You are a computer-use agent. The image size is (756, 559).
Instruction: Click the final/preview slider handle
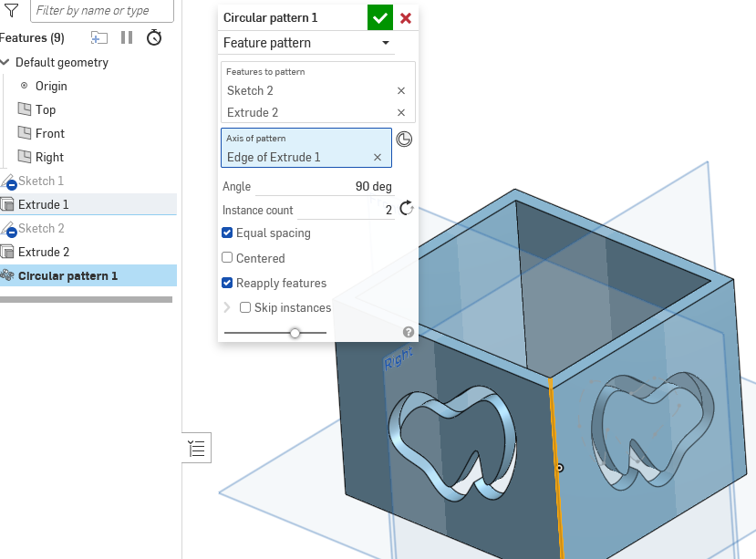(295, 333)
